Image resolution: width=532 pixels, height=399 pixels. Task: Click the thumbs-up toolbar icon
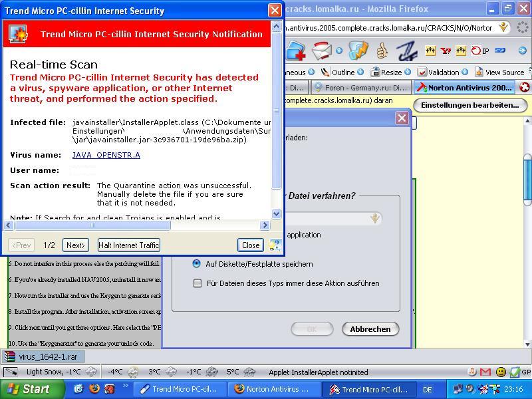pyautogui.click(x=382, y=51)
